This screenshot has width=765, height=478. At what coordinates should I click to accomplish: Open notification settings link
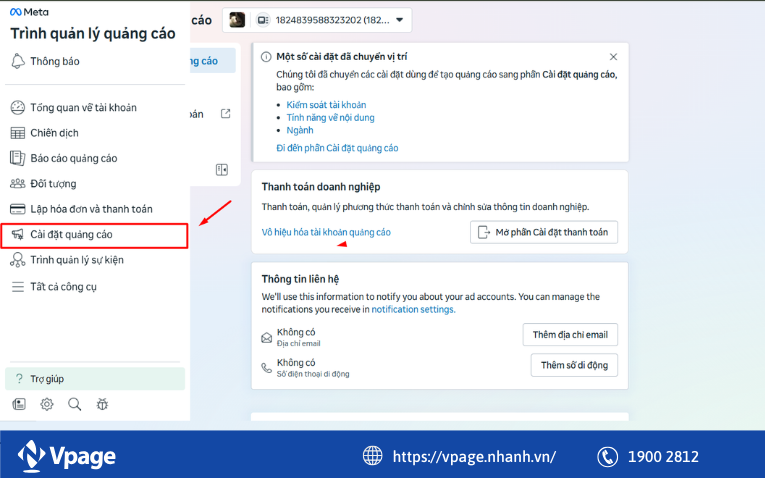tap(413, 309)
